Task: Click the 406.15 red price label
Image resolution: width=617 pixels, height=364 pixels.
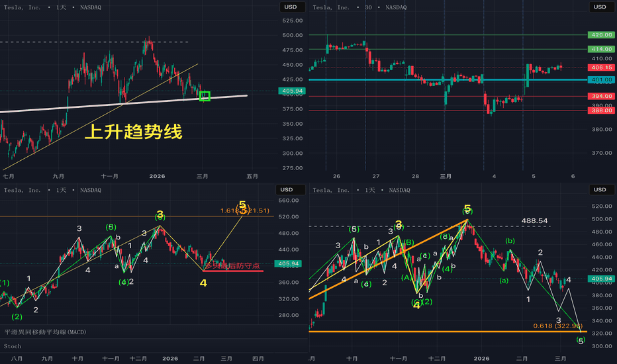Action: click(x=601, y=68)
